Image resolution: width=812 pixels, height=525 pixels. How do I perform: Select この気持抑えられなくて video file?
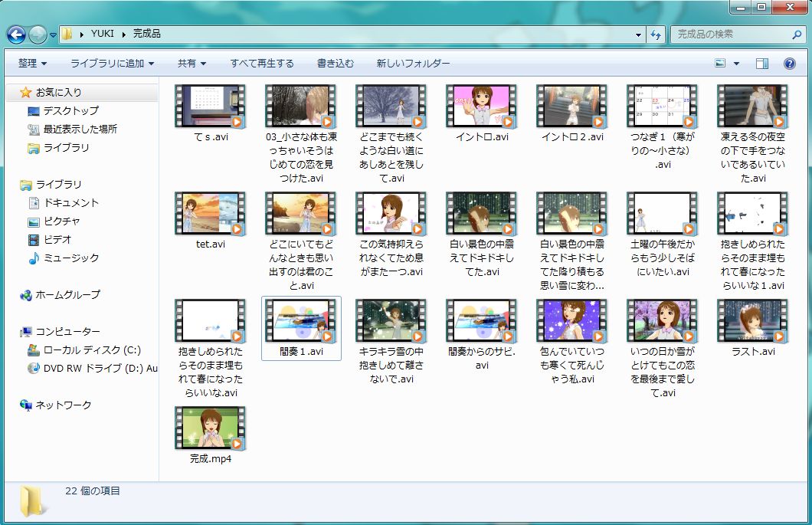click(391, 235)
